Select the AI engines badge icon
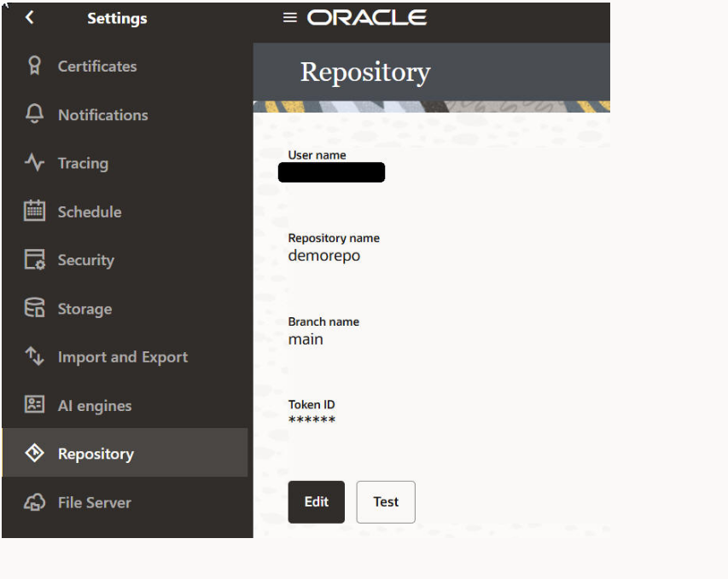This screenshot has width=728, height=579. click(x=34, y=405)
